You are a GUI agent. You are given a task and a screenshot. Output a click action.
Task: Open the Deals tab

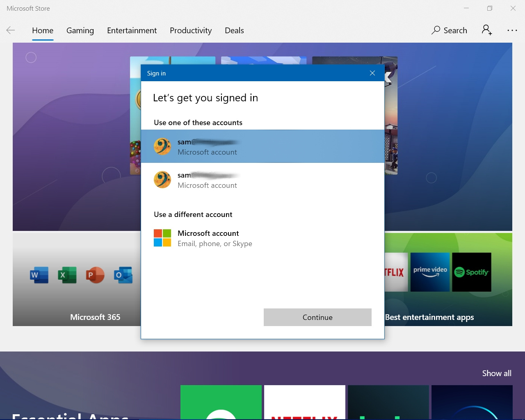point(234,30)
